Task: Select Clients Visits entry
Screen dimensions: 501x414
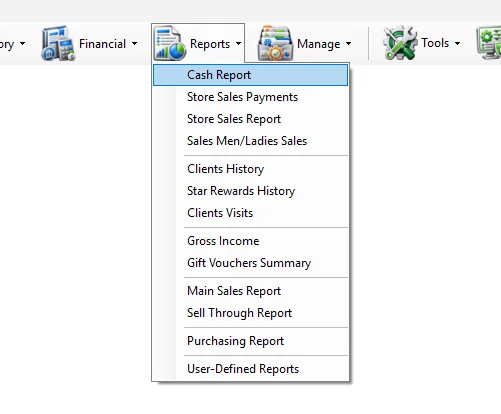Action: coord(250,213)
